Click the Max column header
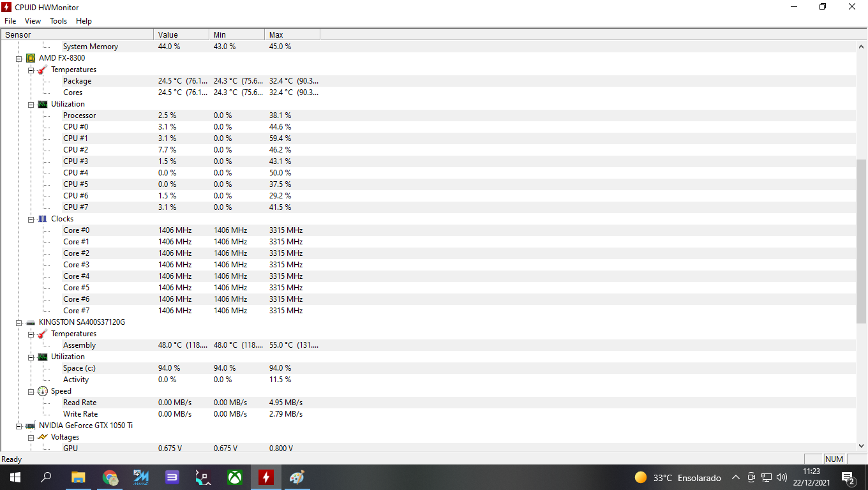868x490 pixels. click(x=292, y=34)
